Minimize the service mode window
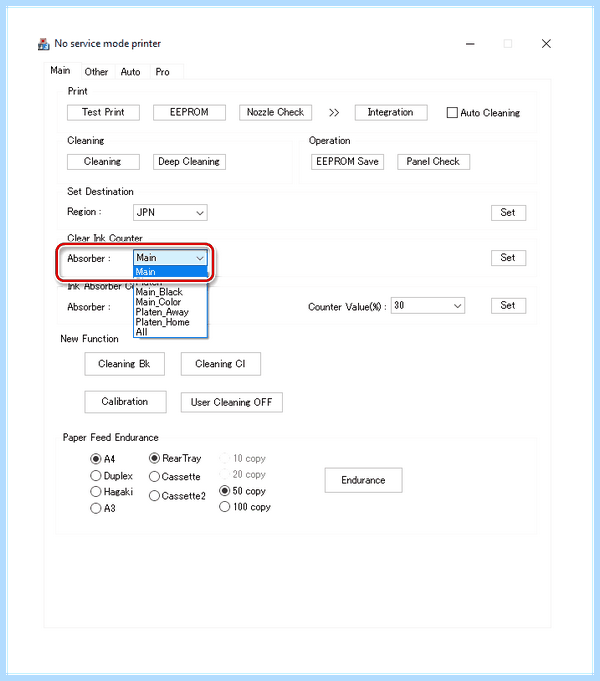The height and width of the screenshot is (681, 600). click(470, 44)
